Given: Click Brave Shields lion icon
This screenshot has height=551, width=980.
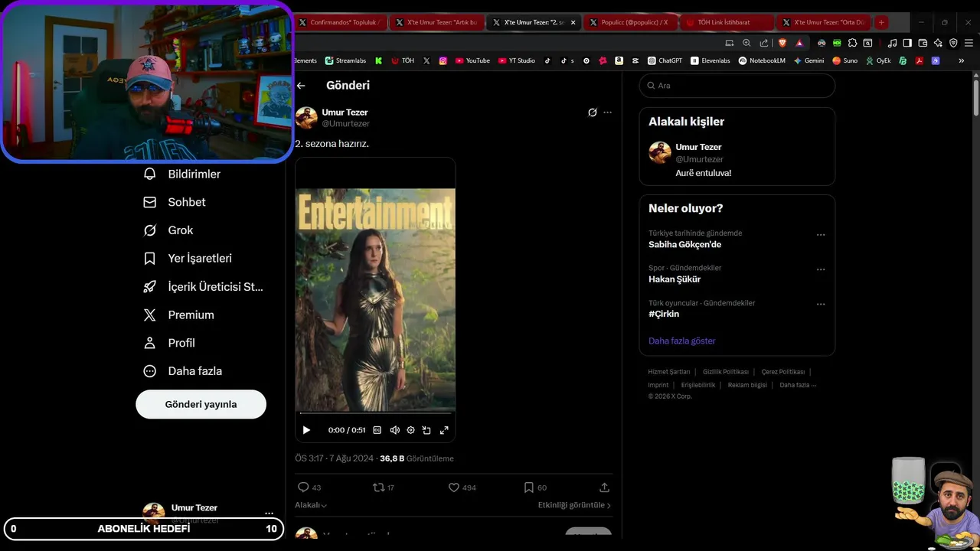Looking at the screenshot, I should tap(782, 43).
